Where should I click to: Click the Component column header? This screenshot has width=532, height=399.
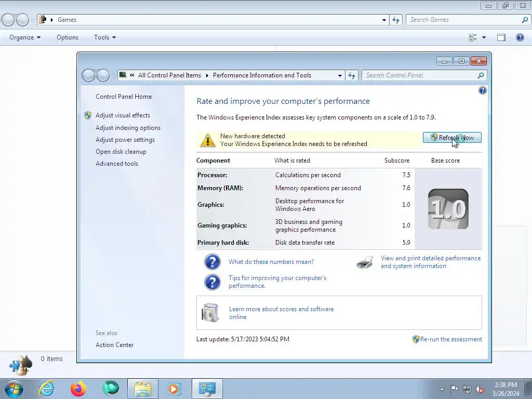tap(213, 161)
